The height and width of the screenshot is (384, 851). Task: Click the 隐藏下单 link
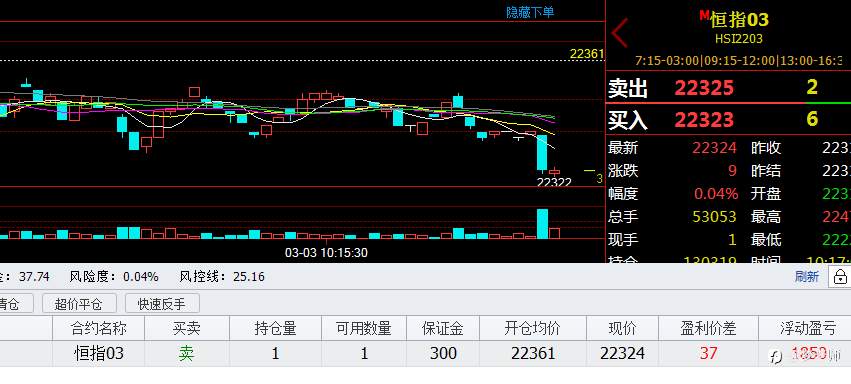tap(530, 12)
